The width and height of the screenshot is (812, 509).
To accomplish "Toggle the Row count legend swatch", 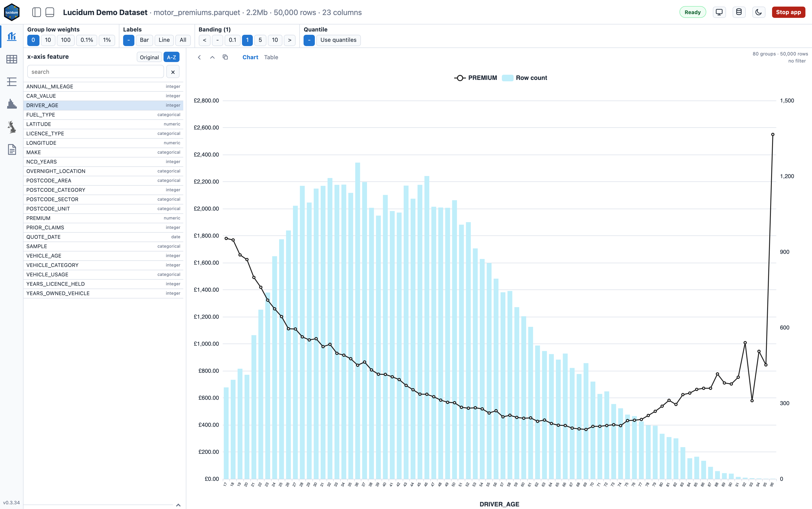I will (x=507, y=78).
